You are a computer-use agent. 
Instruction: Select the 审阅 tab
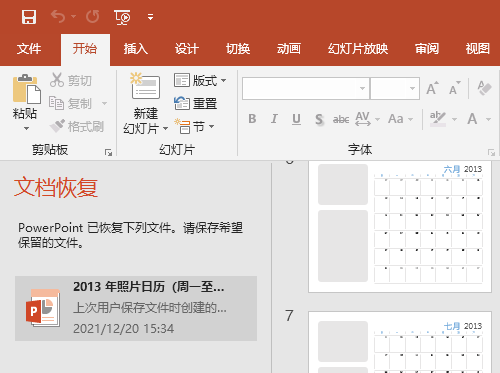[427, 49]
